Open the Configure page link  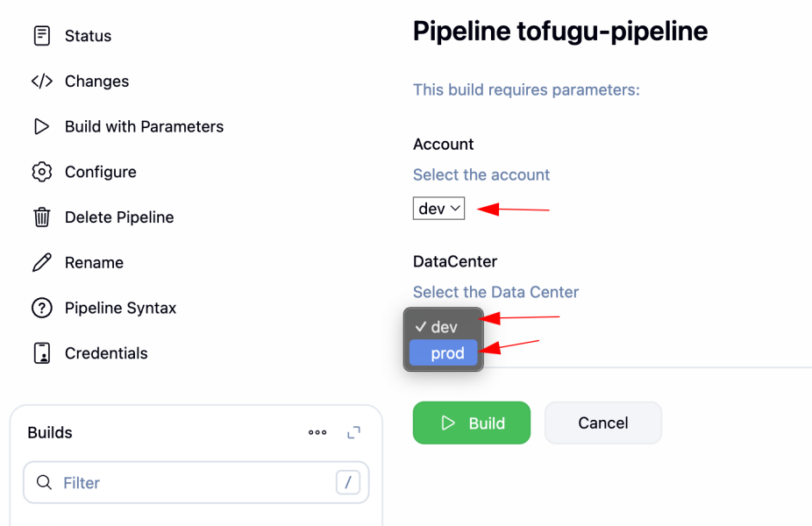click(100, 172)
